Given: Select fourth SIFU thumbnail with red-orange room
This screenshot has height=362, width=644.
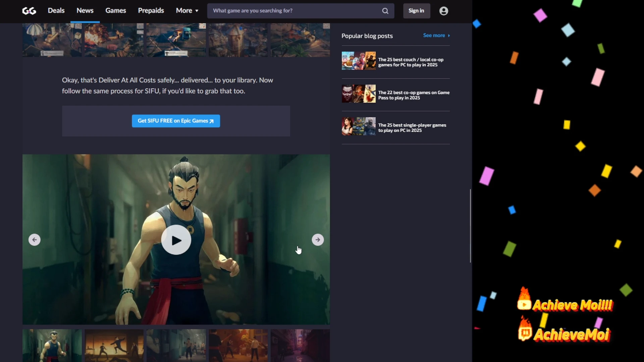Looking at the screenshot, I should click(x=238, y=346).
